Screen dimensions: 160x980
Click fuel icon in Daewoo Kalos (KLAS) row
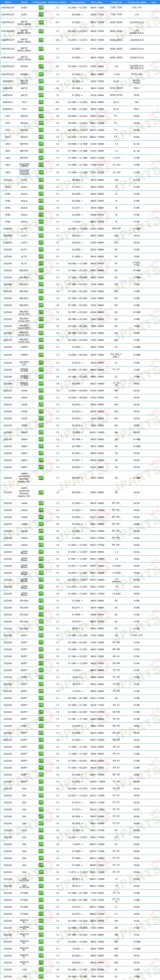tap(41, 81)
